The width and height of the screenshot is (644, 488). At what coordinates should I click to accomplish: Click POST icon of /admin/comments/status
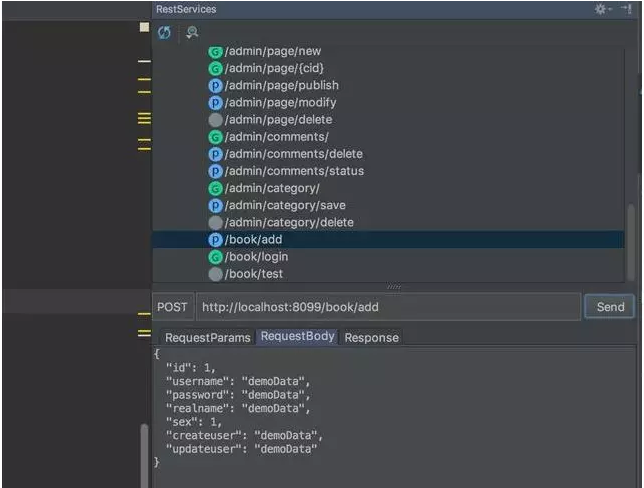click(215, 171)
